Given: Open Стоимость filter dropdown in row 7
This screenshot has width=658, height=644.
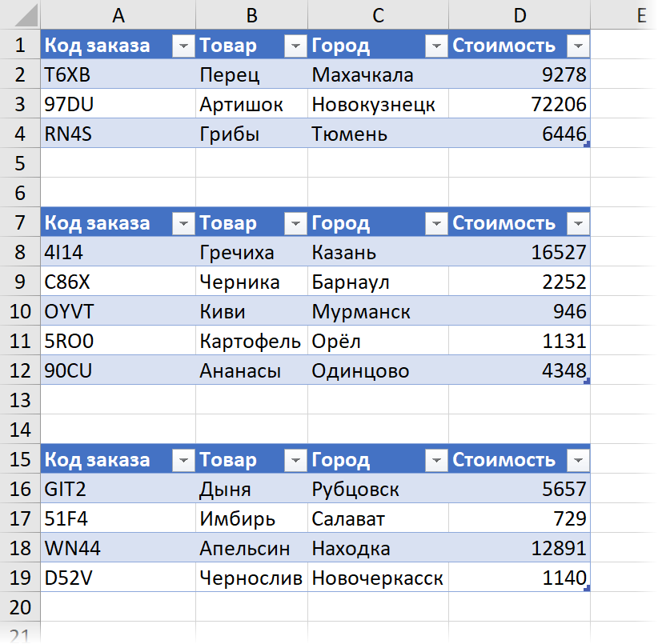Looking at the screenshot, I should (x=578, y=223).
